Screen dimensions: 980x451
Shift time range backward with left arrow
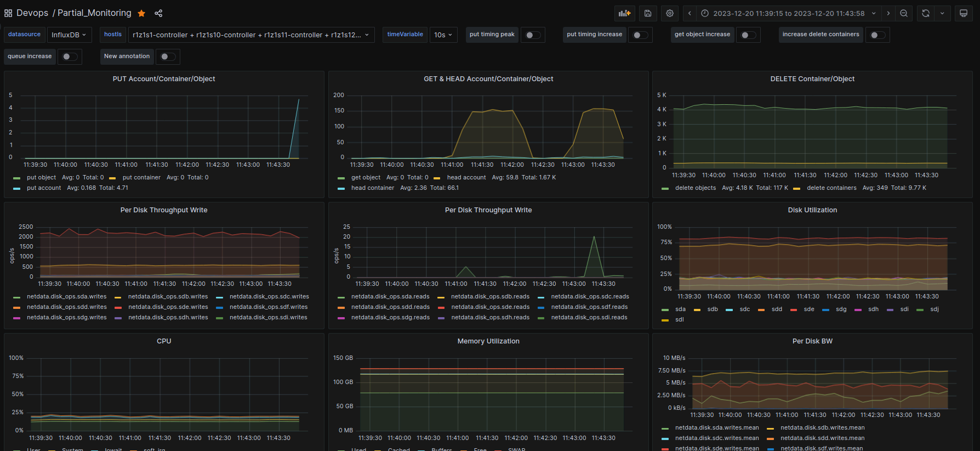tap(690, 13)
